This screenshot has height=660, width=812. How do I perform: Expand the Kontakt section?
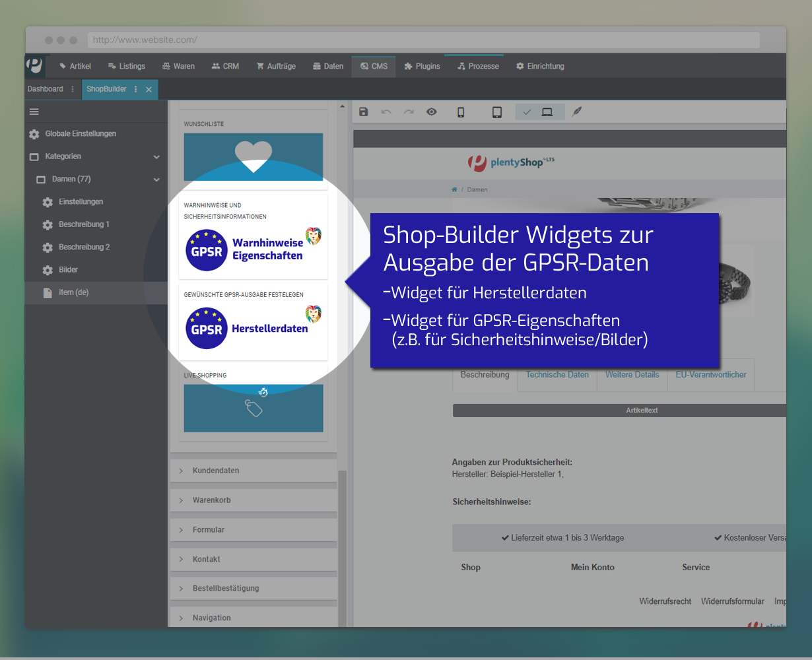254,559
